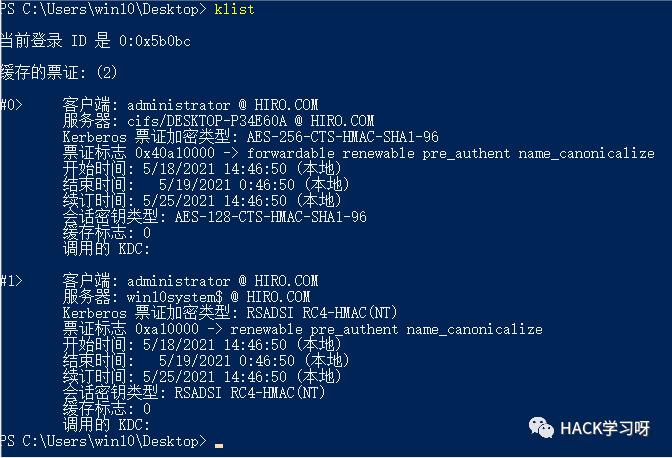This screenshot has width=672, height=458.
Task: Click the win10system$ server name
Action: coord(175,297)
